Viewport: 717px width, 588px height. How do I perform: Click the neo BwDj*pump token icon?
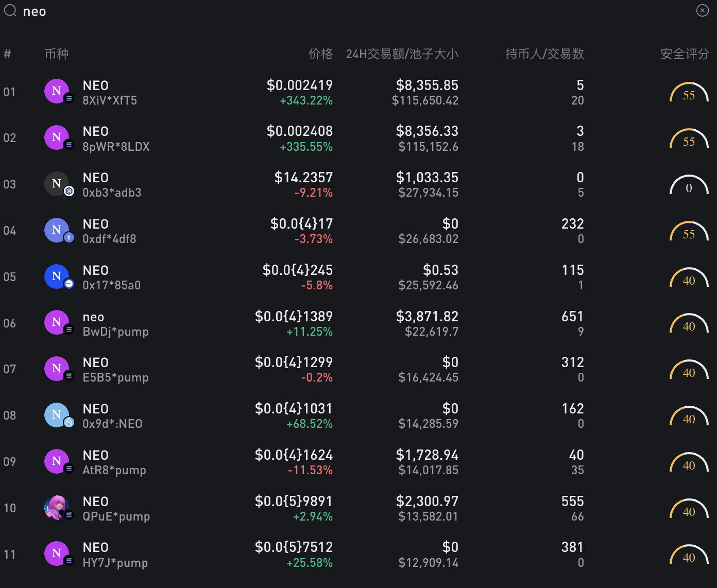[57, 323]
